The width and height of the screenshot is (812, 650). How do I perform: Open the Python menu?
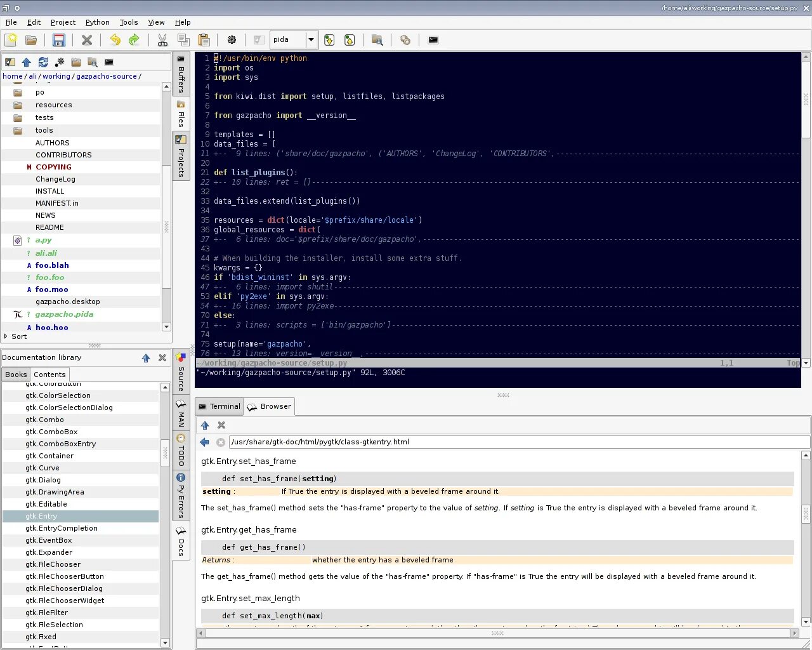point(97,22)
